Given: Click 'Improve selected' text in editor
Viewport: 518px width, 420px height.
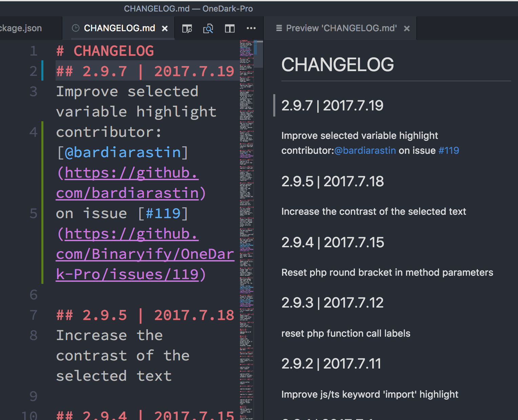Looking at the screenshot, I should point(127,91).
